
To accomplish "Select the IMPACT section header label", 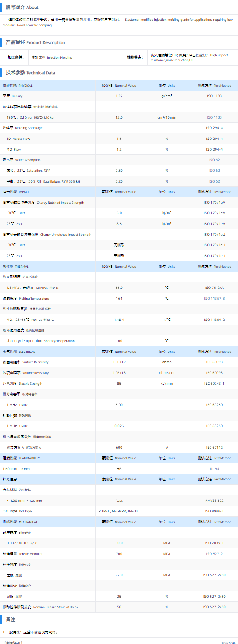I will 16,192.
